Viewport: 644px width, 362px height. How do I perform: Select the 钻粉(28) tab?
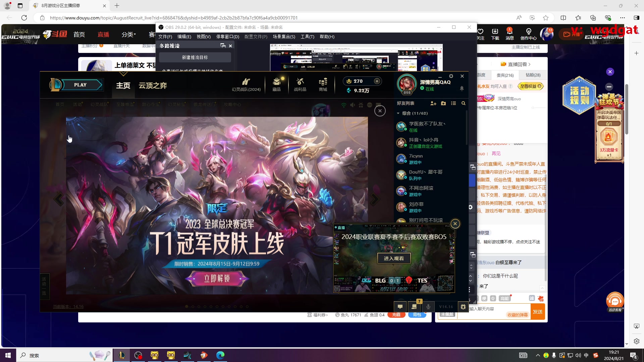tap(533, 75)
